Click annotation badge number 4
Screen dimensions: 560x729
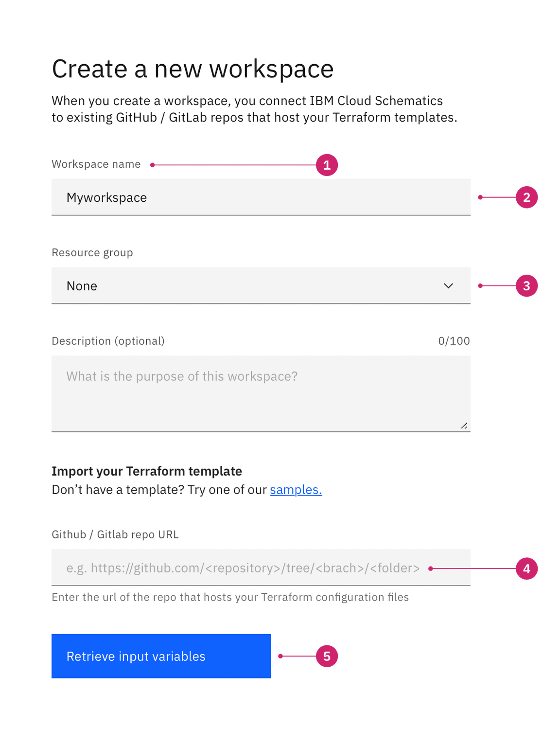tap(526, 569)
